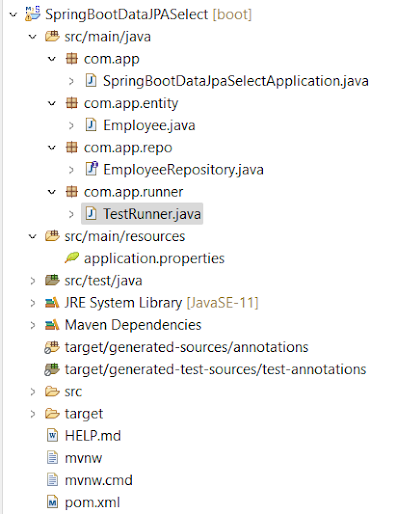397x514 pixels.
Task: Click the target/generated-test-sources folder icon
Action: [x=52, y=369]
